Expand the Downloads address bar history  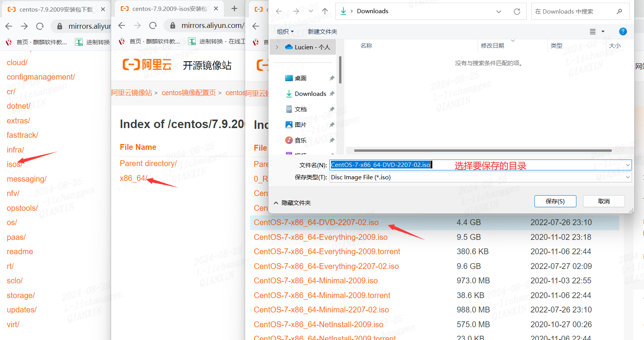tap(499, 12)
